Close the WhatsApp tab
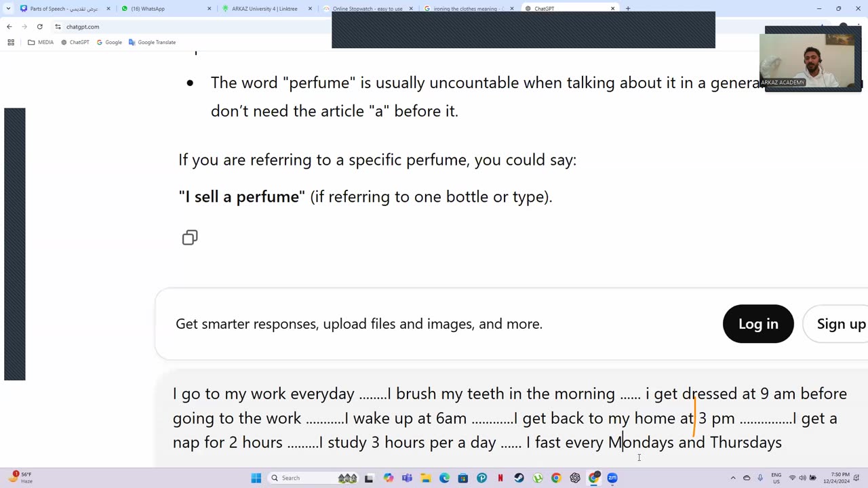 point(209,9)
